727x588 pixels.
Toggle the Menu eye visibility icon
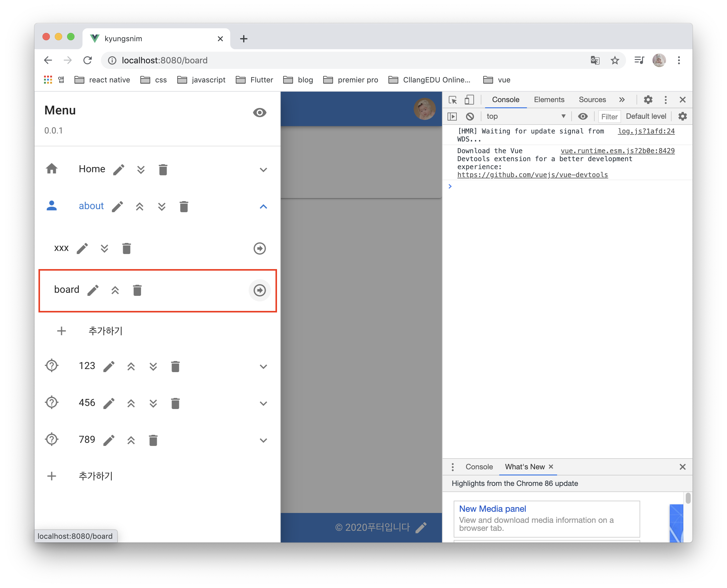[x=259, y=113]
